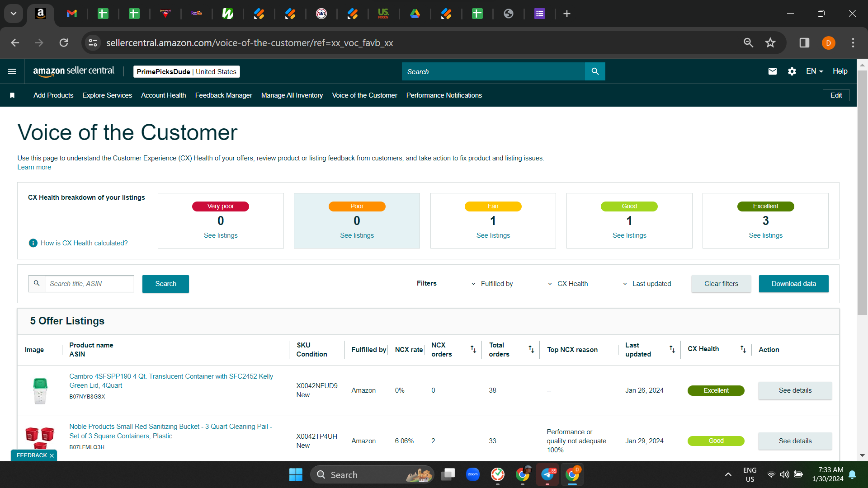Click the Edit favorites button
The width and height of the screenshot is (868, 488).
point(836,95)
